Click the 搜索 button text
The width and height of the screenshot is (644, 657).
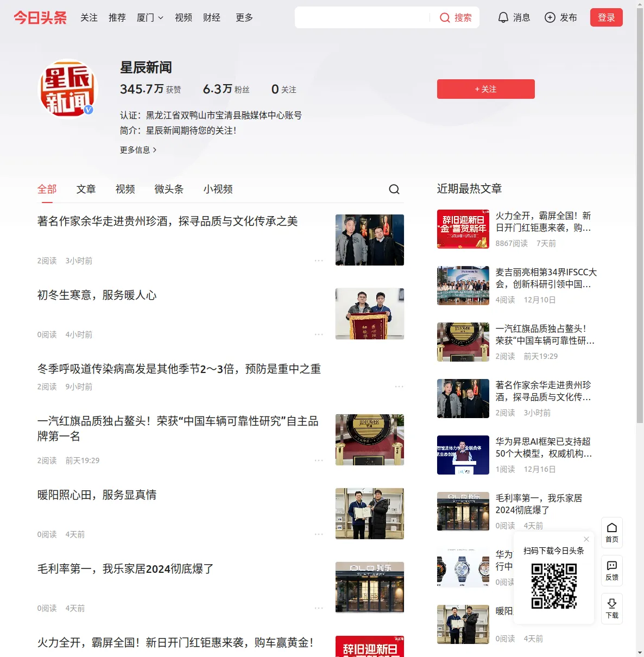pos(463,18)
